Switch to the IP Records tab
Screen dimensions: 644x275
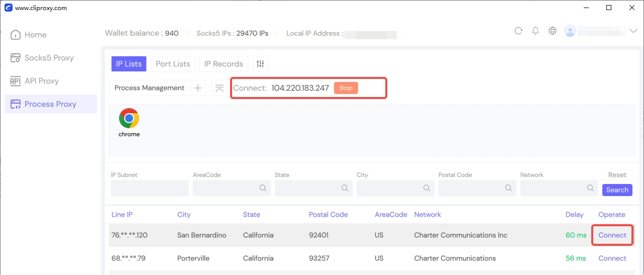224,64
